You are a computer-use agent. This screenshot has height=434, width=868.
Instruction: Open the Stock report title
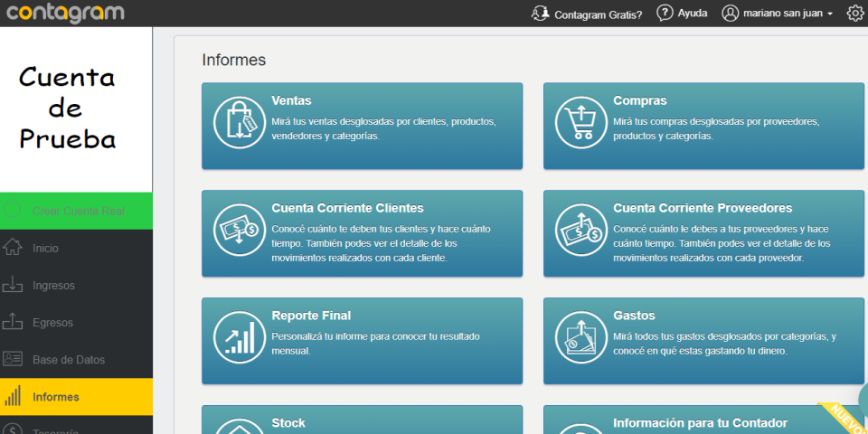pyautogui.click(x=288, y=423)
